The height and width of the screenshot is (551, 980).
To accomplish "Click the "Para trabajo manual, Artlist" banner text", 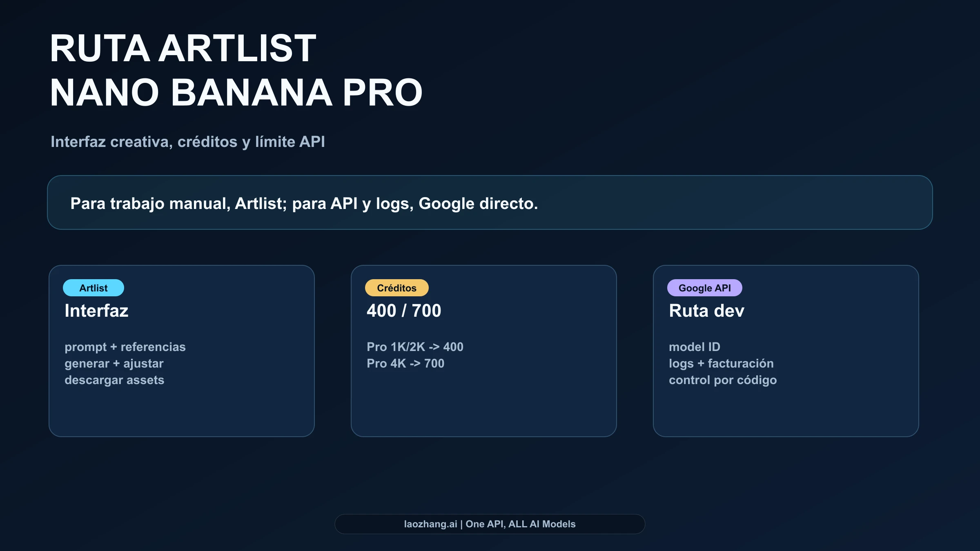I will 304,203.
